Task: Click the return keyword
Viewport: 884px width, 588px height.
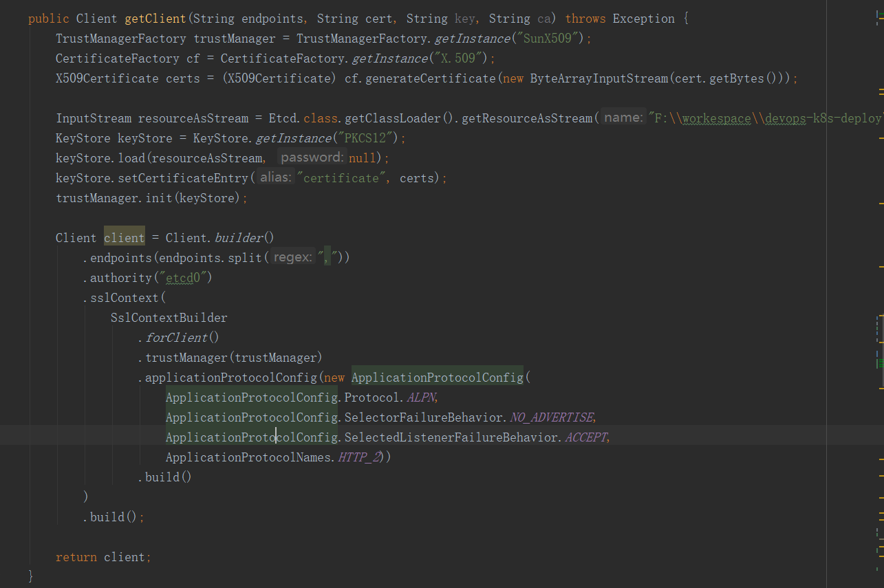Action: [76, 557]
